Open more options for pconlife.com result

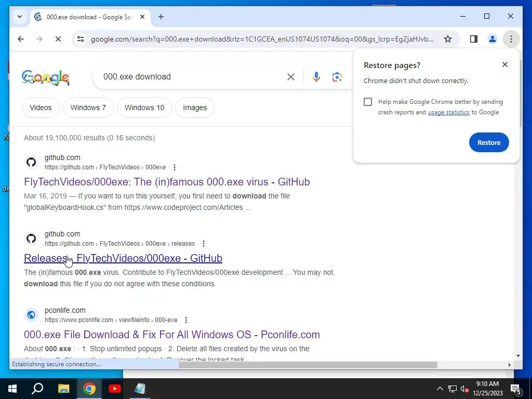coord(186,320)
